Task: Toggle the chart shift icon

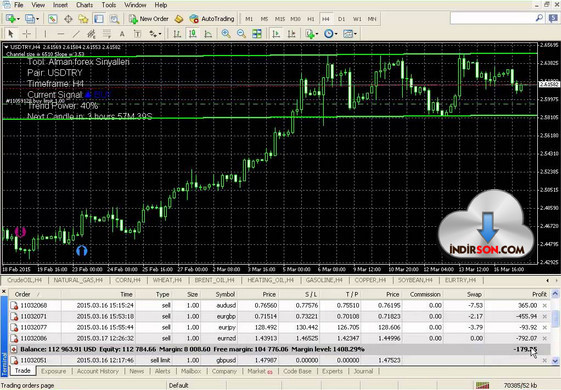Action: pyautogui.click(x=292, y=34)
